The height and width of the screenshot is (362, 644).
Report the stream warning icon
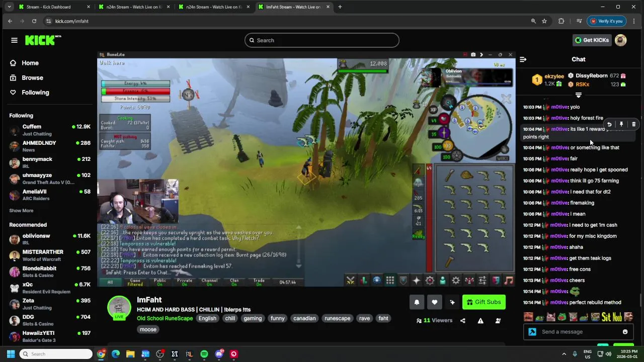[x=480, y=321]
